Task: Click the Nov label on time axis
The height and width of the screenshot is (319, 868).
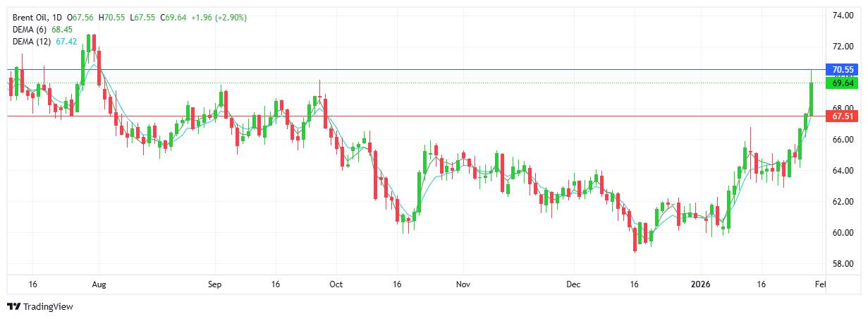Action: click(x=463, y=284)
